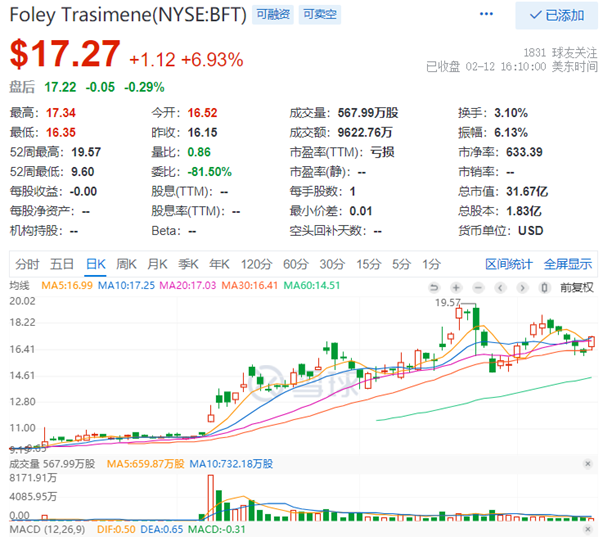Click the 可融资 tag
This screenshot has height=537, width=603.
click(273, 15)
